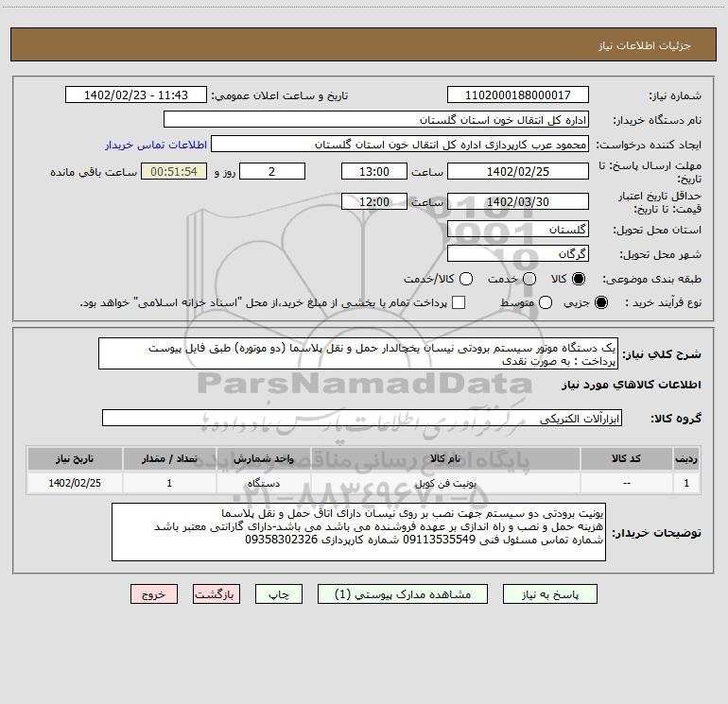
Task: Click the دستگاه unit cell
Action: tap(263, 483)
